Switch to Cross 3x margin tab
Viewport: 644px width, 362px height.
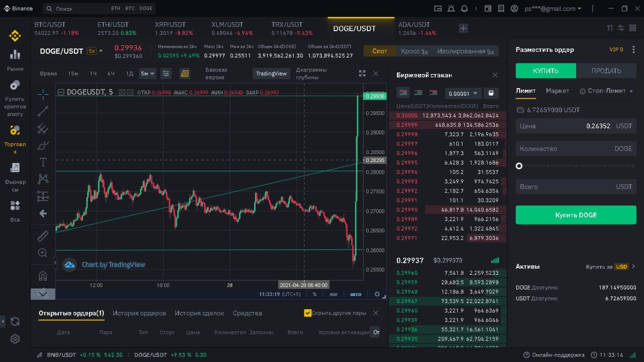pyautogui.click(x=414, y=51)
